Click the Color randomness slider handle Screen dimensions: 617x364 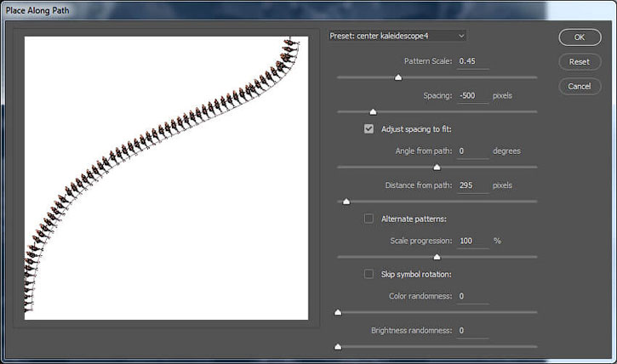point(338,312)
